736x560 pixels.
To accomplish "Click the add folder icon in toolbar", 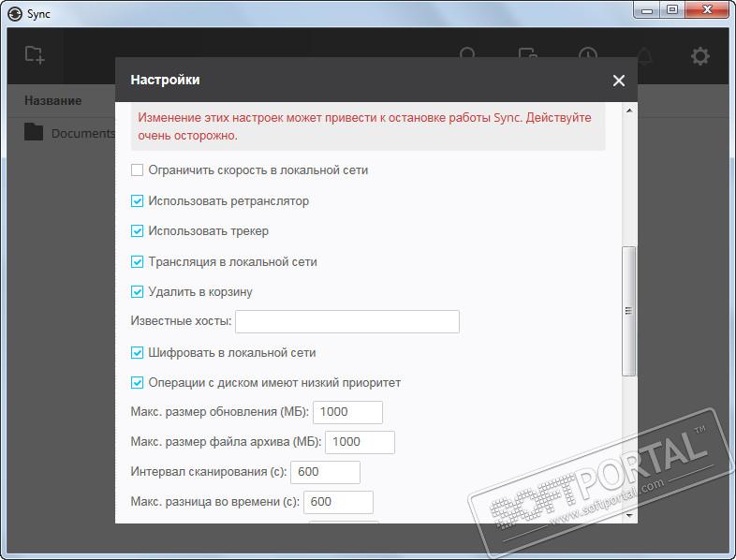I will [35, 55].
